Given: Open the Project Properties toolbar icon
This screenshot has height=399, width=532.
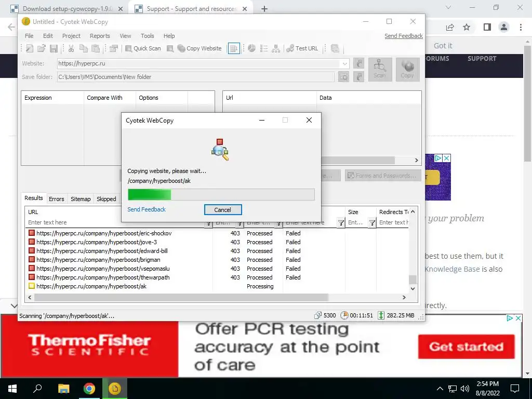Looking at the screenshot, I should [x=114, y=48].
